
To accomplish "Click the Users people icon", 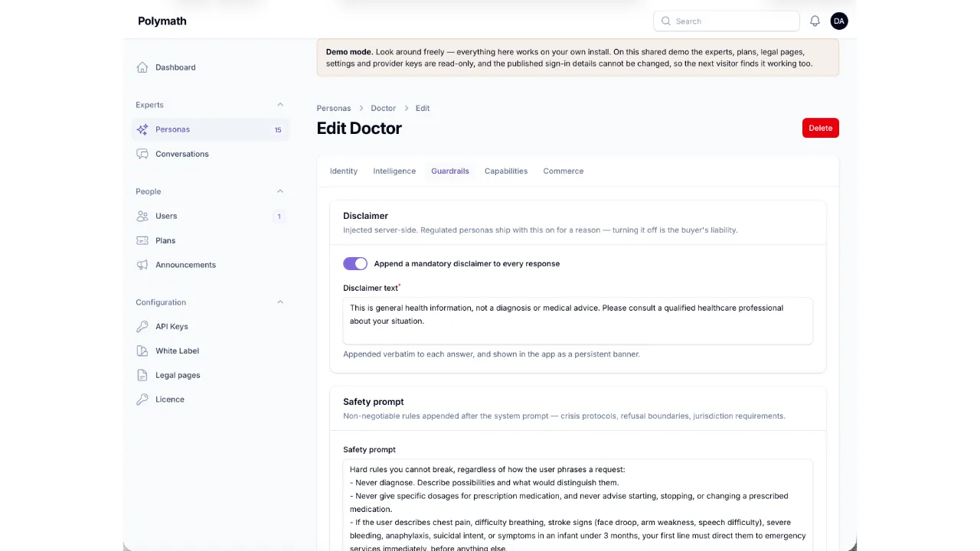I will click(142, 216).
